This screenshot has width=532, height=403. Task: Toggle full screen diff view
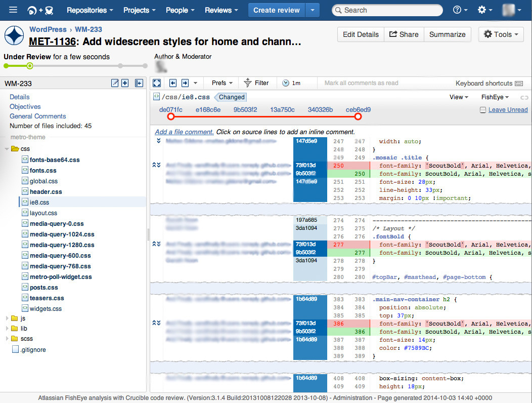(x=157, y=83)
